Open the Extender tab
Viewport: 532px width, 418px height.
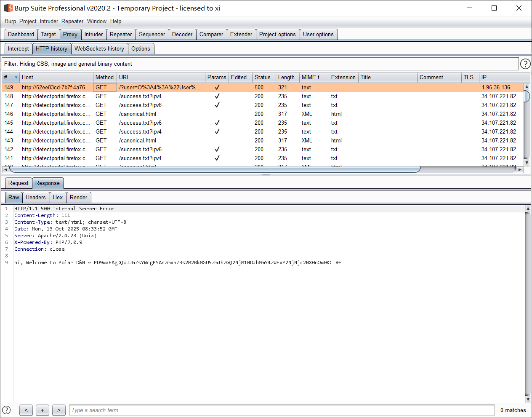point(241,35)
